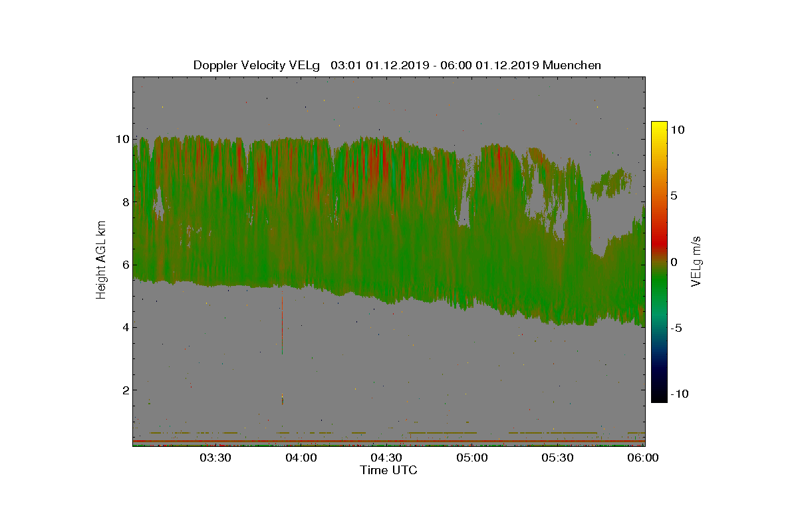The width and height of the screenshot is (798, 532).
Task: Click the isolated cloud patch near 05:50
Action: (610, 183)
